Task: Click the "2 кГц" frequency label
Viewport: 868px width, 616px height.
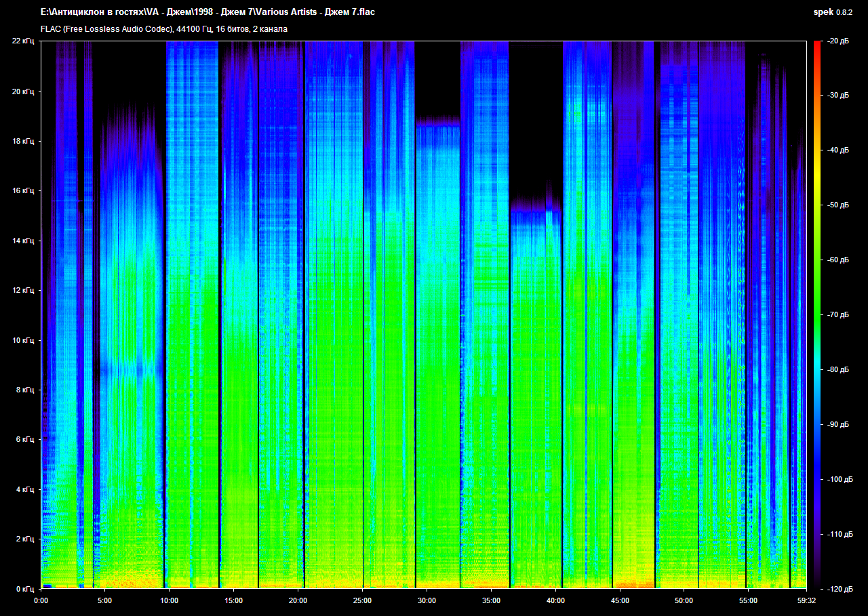Action: pos(25,539)
